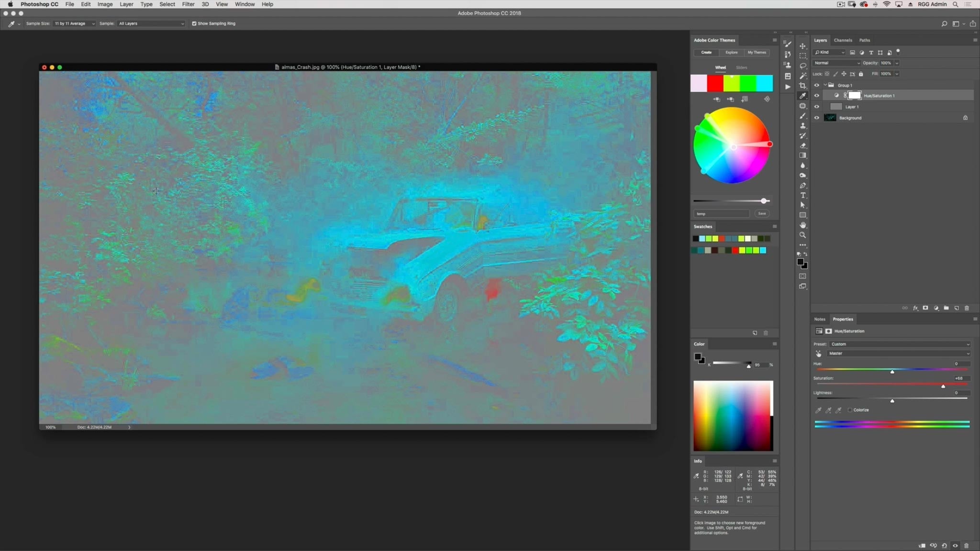Click the Delete layer trash icon
This screenshot has height=551, width=980.
pos(967,308)
